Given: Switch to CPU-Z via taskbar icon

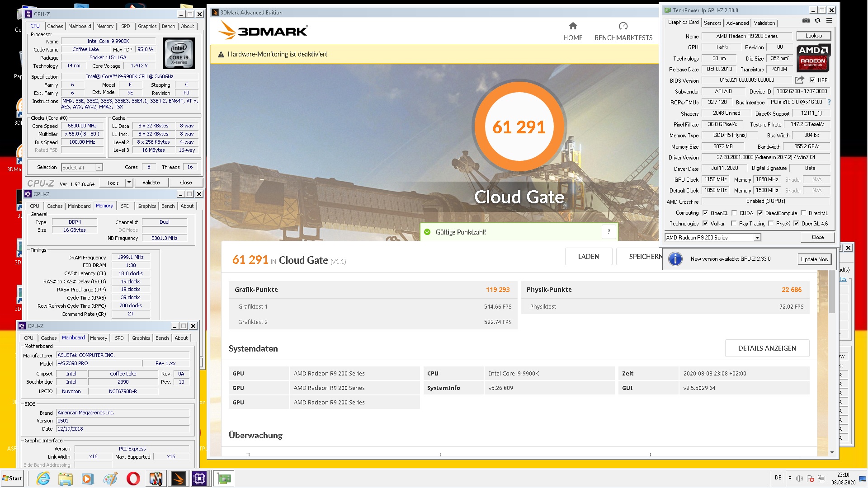Looking at the screenshot, I should tap(199, 479).
